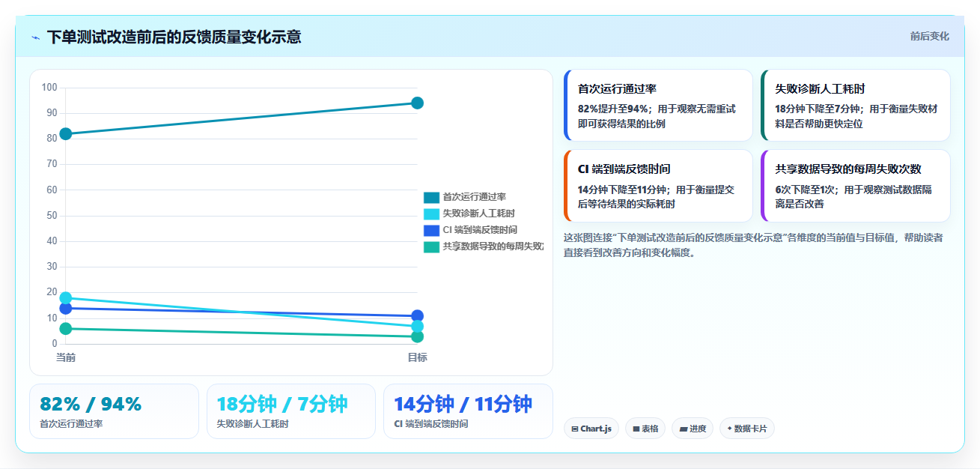Toggle the 失败诊断人工耗时 legend label

tap(479, 214)
